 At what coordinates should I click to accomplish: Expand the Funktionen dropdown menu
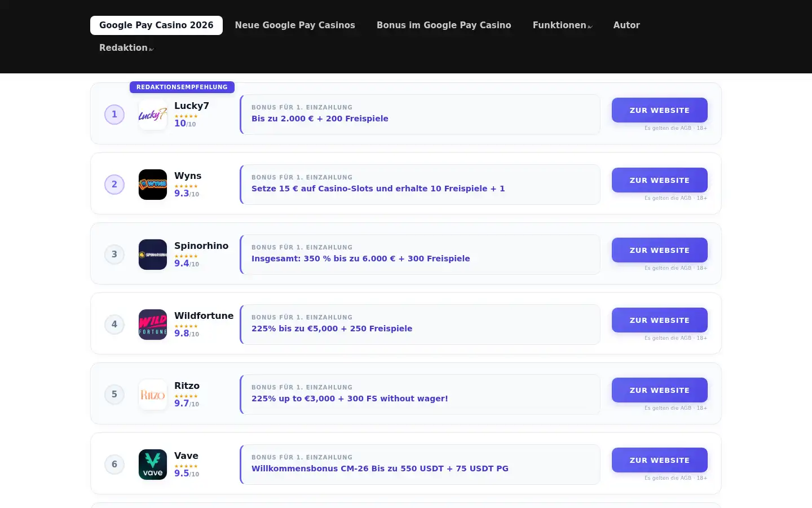[x=562, y=25]
